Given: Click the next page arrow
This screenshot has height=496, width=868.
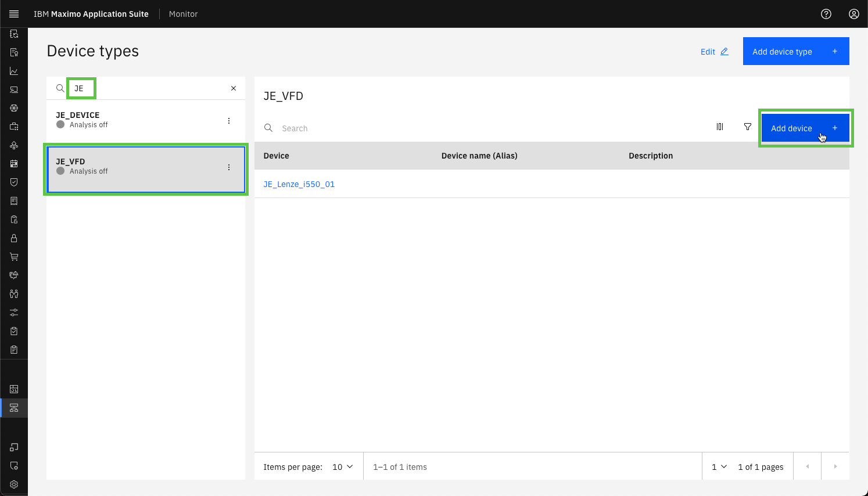Looking at the screenshot, I should [x=835, y=466].
